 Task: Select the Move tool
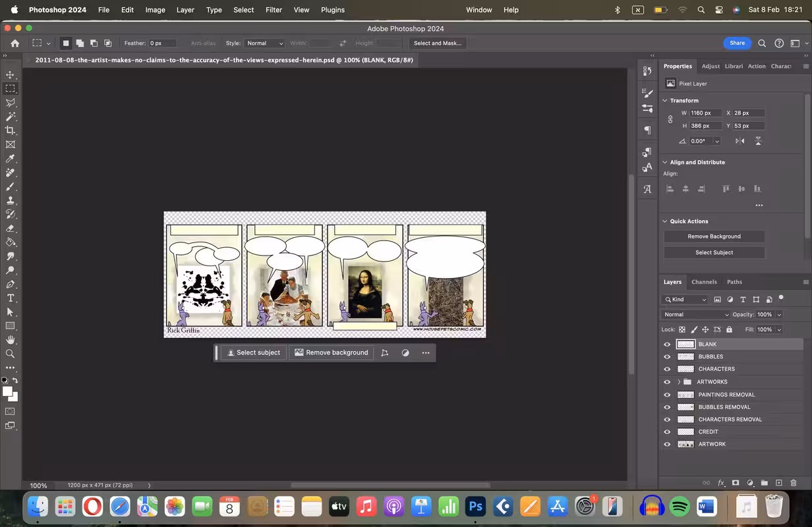[10, 74]
